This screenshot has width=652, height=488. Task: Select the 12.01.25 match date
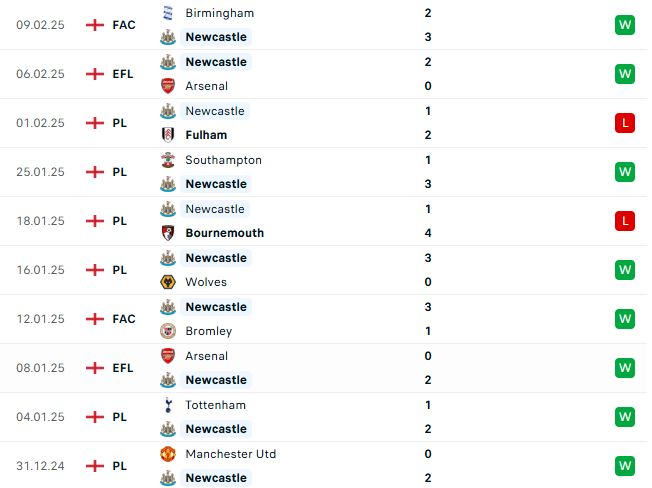pyautogui.click(x=40, y=319)
